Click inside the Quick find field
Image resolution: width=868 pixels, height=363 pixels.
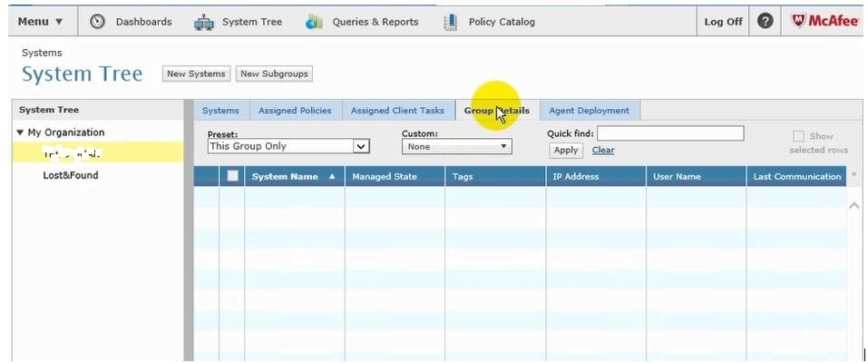(669, 133)
